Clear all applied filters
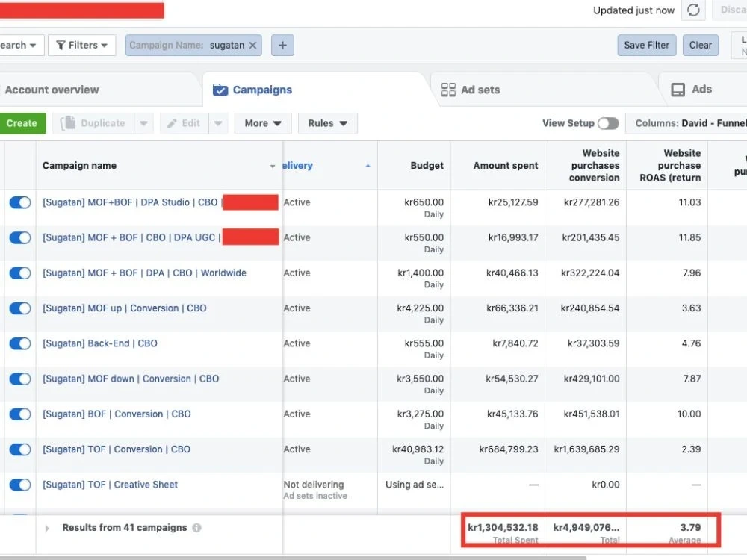 701,46
